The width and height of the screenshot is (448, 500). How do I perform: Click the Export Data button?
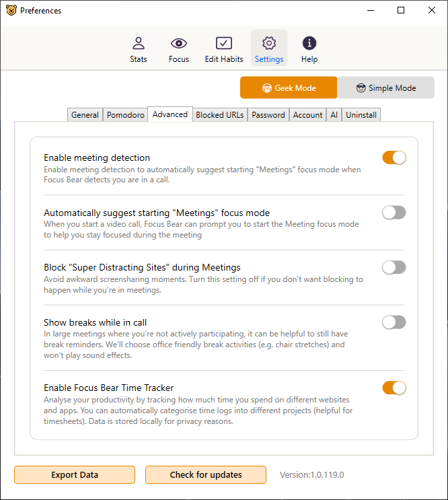pyautogui.click(x=75, y=475)
